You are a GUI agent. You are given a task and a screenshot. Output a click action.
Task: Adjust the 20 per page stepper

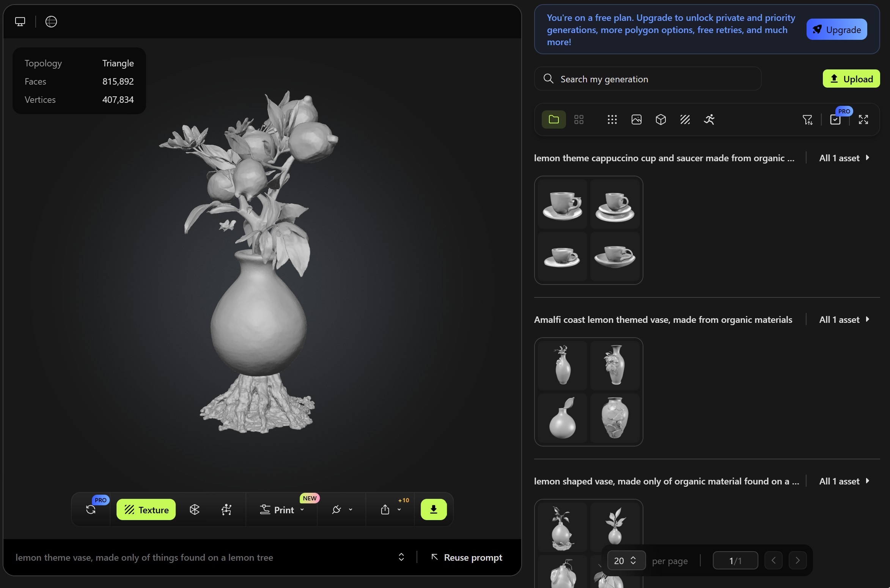(633, 560)
